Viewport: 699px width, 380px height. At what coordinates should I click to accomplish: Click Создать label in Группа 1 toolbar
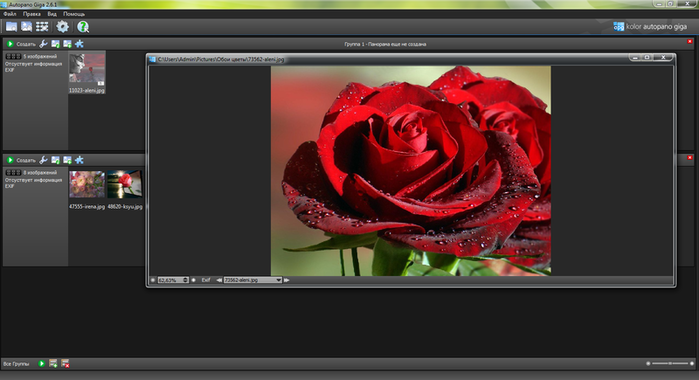coord(26,44)
